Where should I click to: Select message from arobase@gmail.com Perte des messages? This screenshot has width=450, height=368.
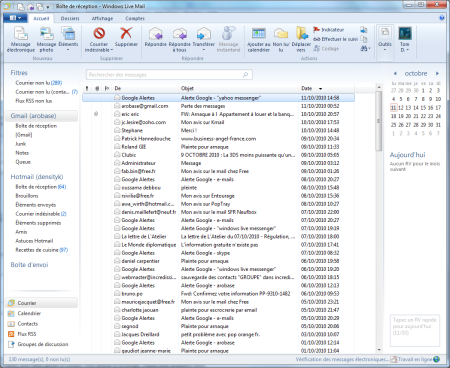[x=218, y=106]
